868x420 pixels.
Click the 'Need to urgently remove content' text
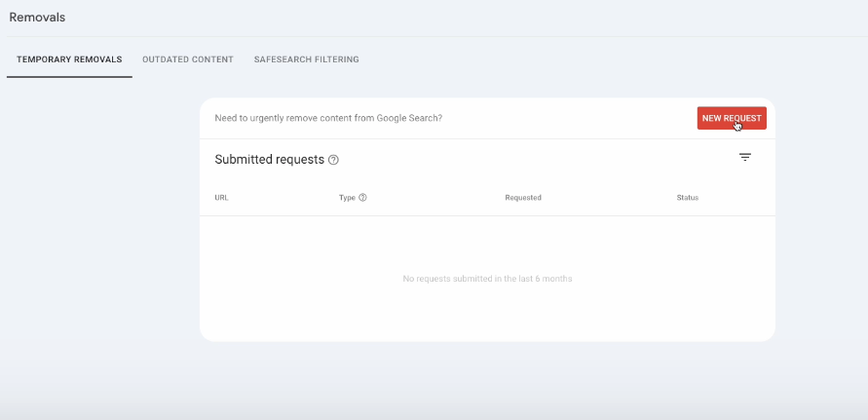coord(328,118)
